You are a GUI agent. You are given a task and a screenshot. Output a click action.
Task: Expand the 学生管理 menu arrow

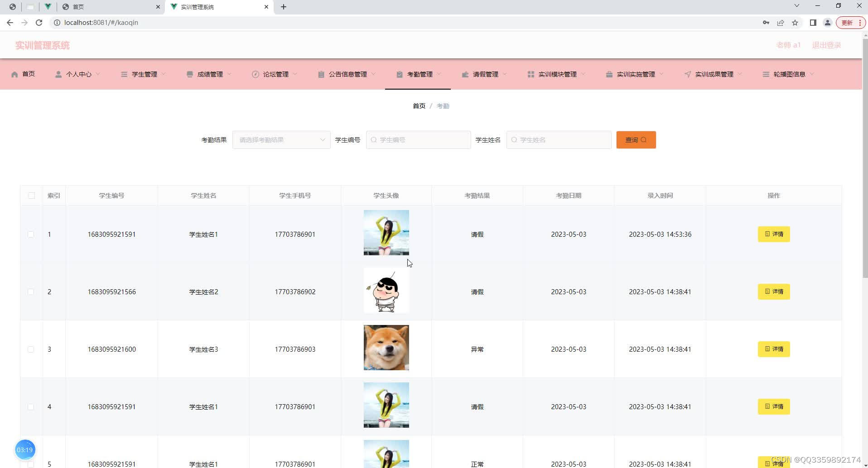coord(164,74)
